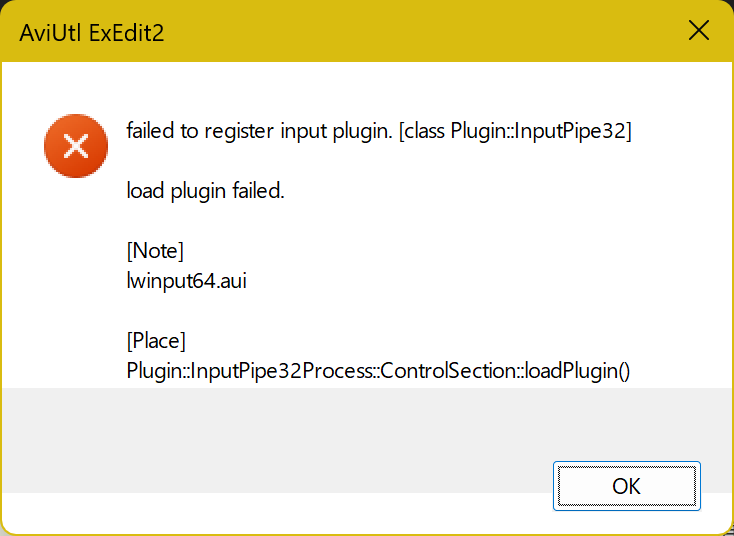Click the AviUtl ExEdit2 title text
This screenshot has height=536, width=734.
coord(91,33)
